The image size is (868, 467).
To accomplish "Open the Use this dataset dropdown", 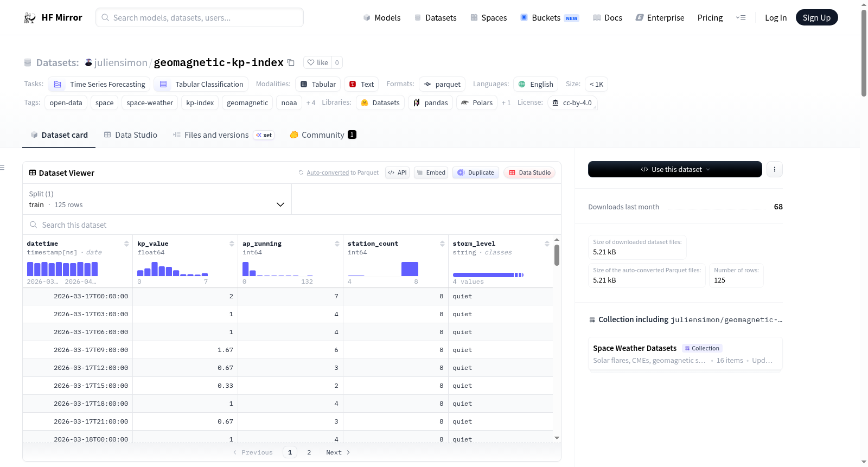I will (x=675, y=169).
